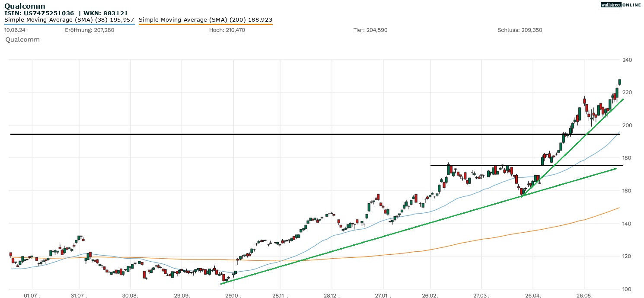Click the ISIN and WKN text line
This screenshot has height=298, width=644.
[66, 13]
